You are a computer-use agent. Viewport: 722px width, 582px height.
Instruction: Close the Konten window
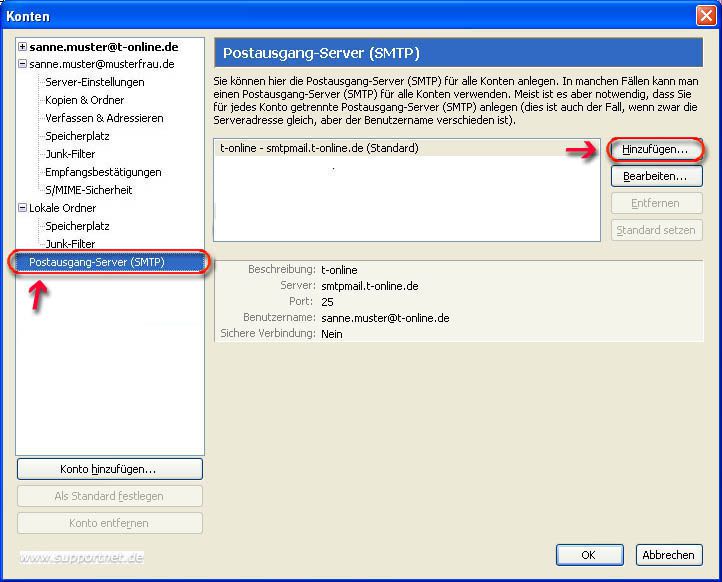706,16
